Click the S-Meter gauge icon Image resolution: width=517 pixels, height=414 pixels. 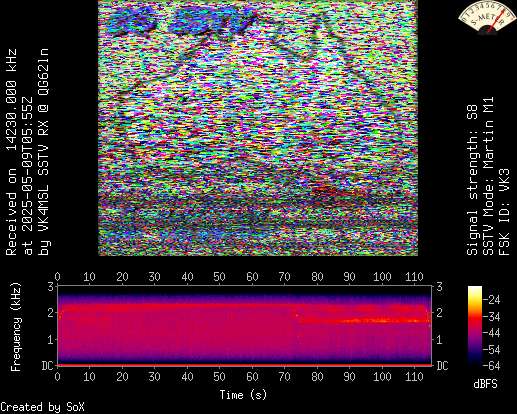487,17
